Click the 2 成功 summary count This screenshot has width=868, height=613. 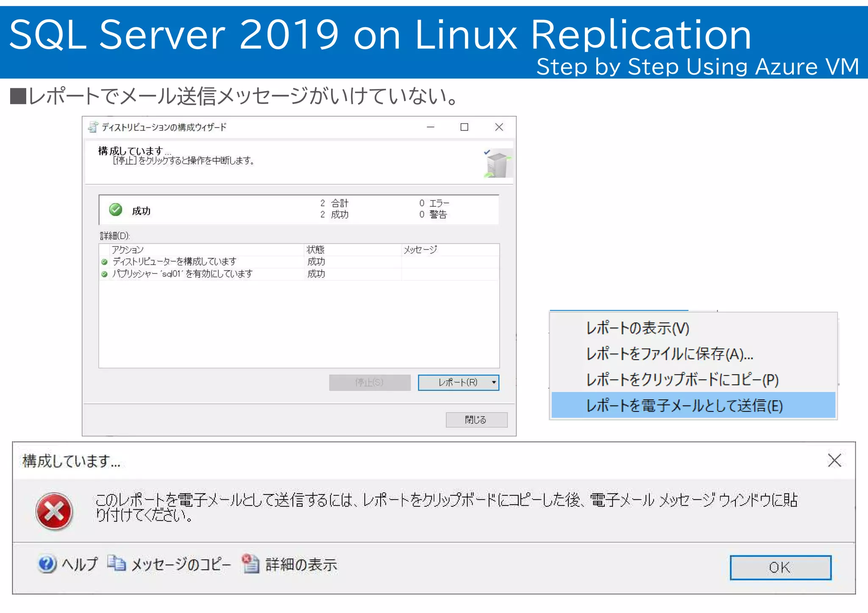(x=334, y=215)
